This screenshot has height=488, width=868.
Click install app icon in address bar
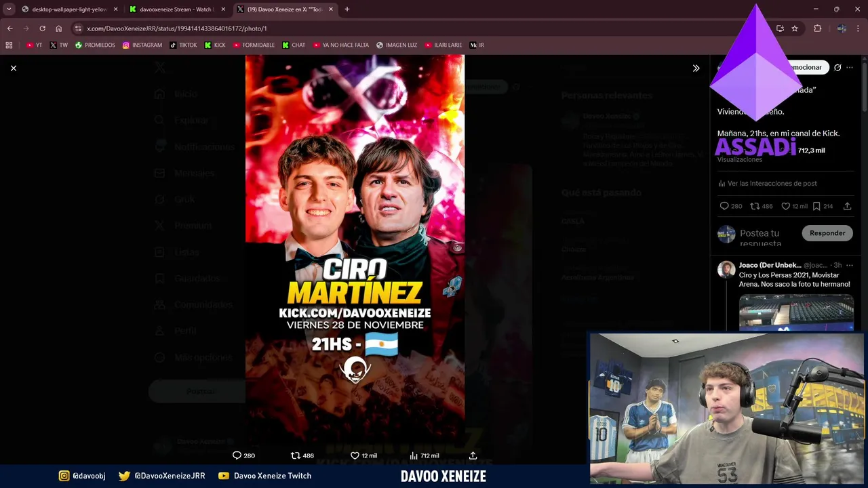tap(780, 28)
